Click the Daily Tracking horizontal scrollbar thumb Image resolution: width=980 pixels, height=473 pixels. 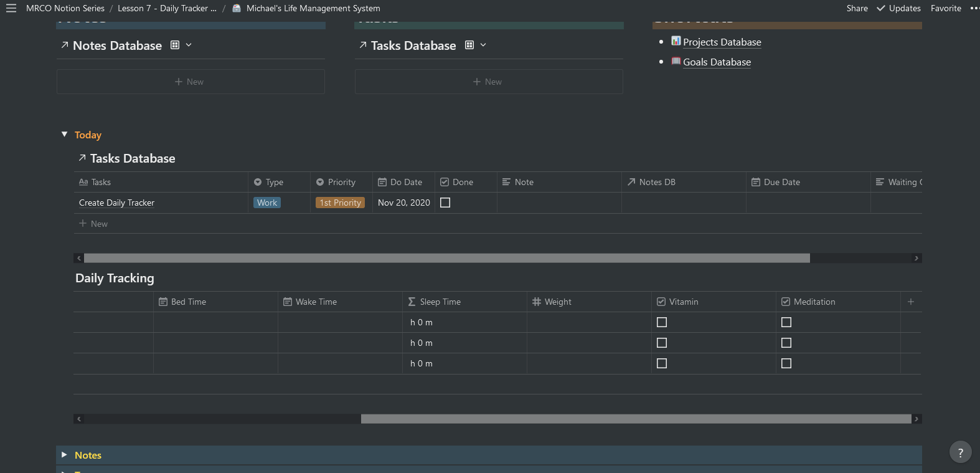[635, 419]
